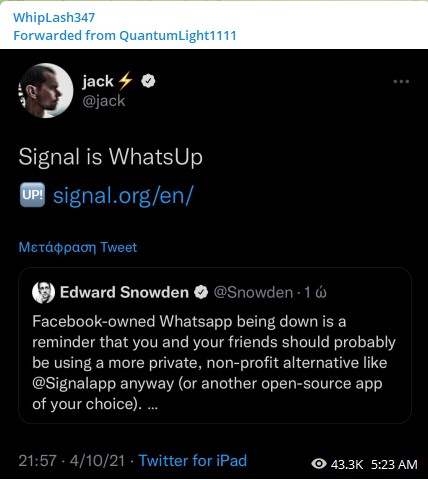This screenshot has width=428, height=480.
Task: Click the @jack handle
Action: tap(104, 101)
